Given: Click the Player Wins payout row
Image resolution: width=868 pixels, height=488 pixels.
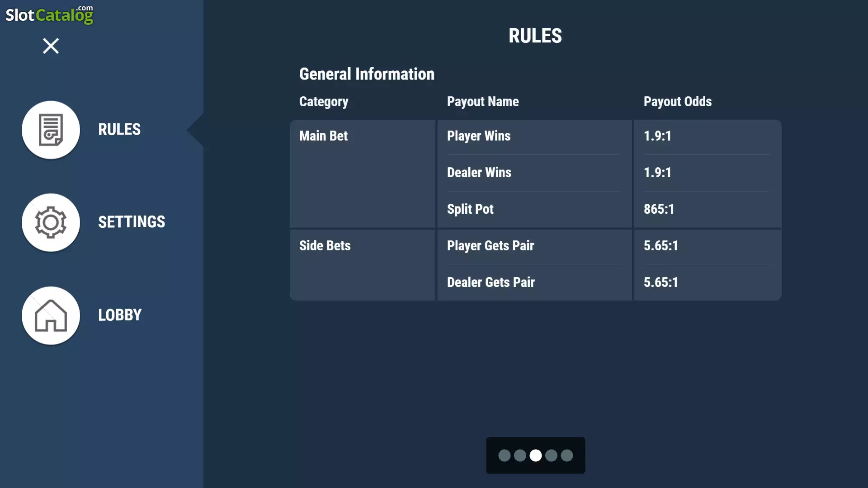Looking at the screenshot, I should (609, 136).
